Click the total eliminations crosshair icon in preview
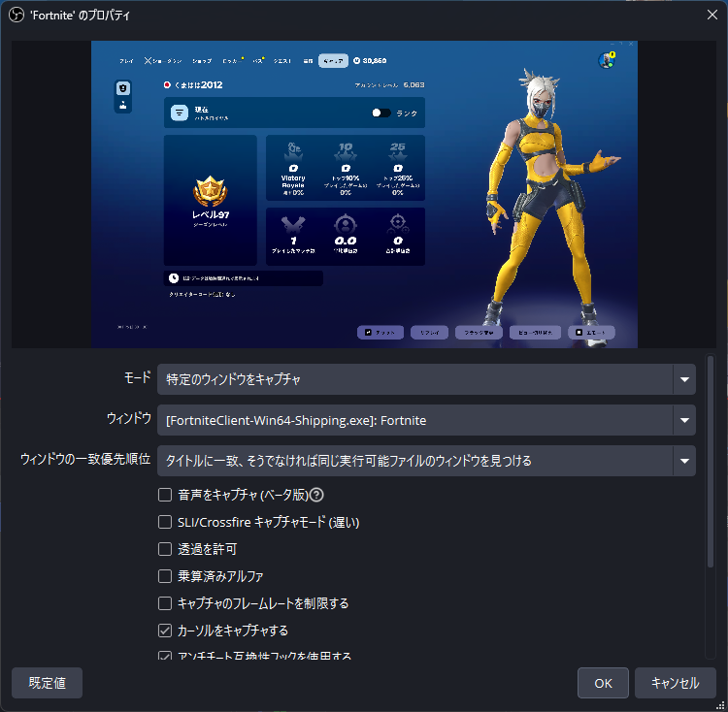 [398, 224]
